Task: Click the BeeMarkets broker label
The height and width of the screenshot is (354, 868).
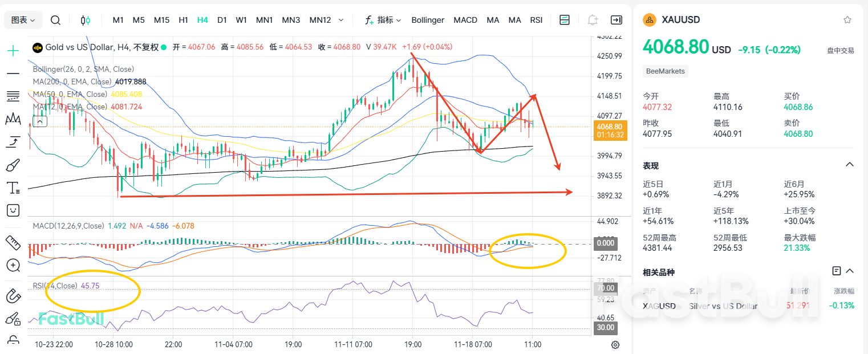Action: point(666,71)
